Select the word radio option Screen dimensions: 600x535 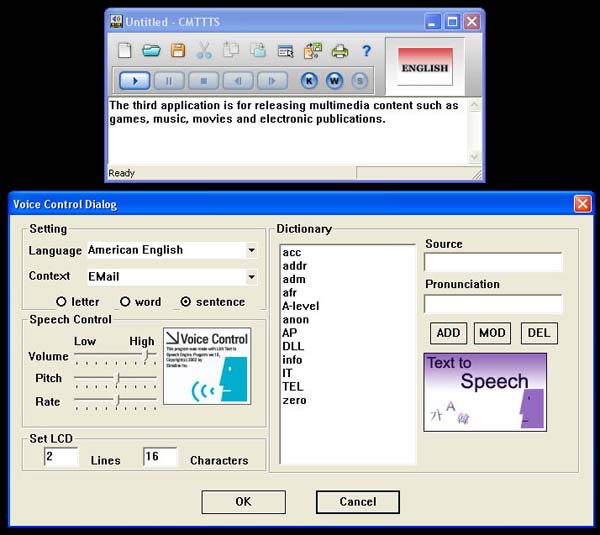[x=125, y=302]
